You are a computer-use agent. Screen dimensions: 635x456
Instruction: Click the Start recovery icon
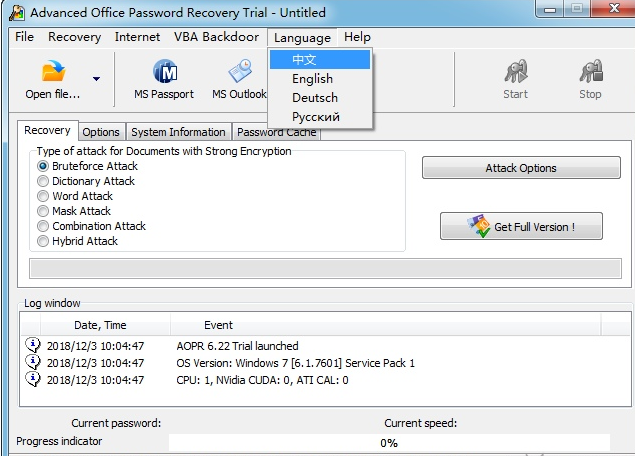click(516, 71)
